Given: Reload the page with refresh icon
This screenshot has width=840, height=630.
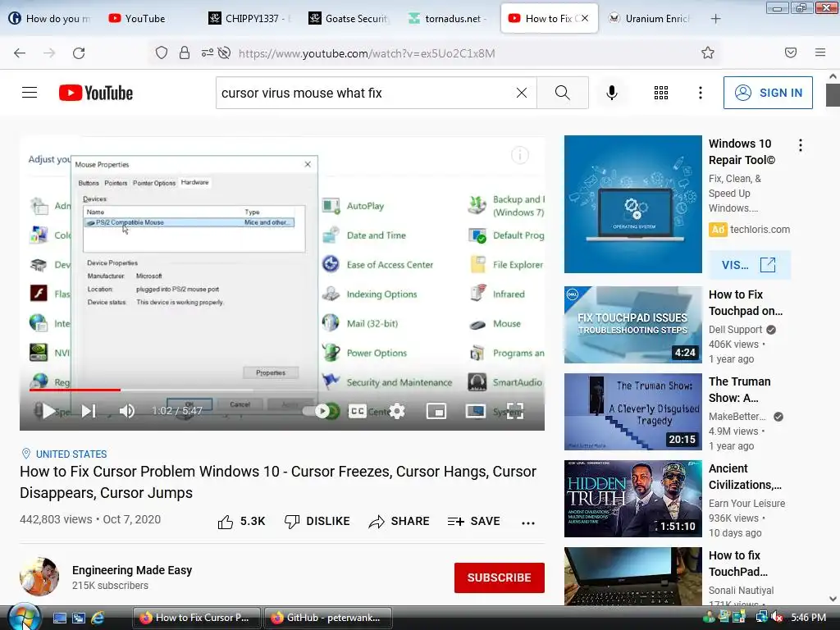Looking at the screenshot, I should tap(79, 53).
